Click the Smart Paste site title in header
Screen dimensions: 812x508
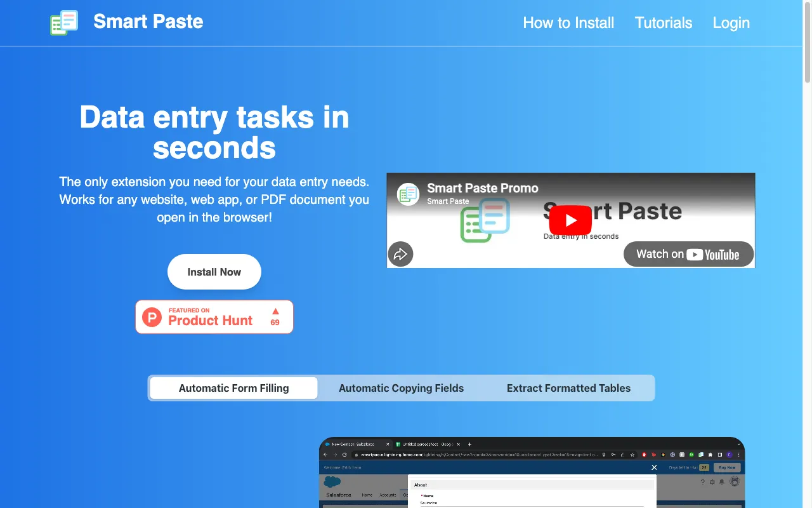148,22
